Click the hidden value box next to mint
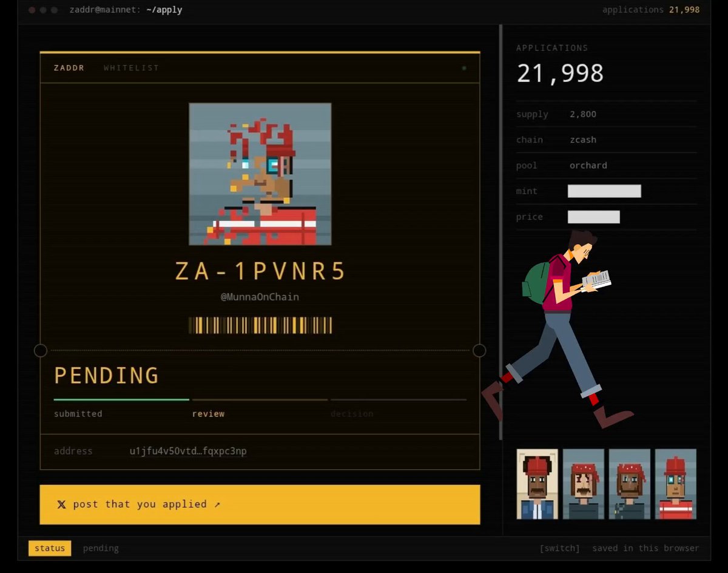The height and width of the screenshot is (573, 728). [604, 191]
